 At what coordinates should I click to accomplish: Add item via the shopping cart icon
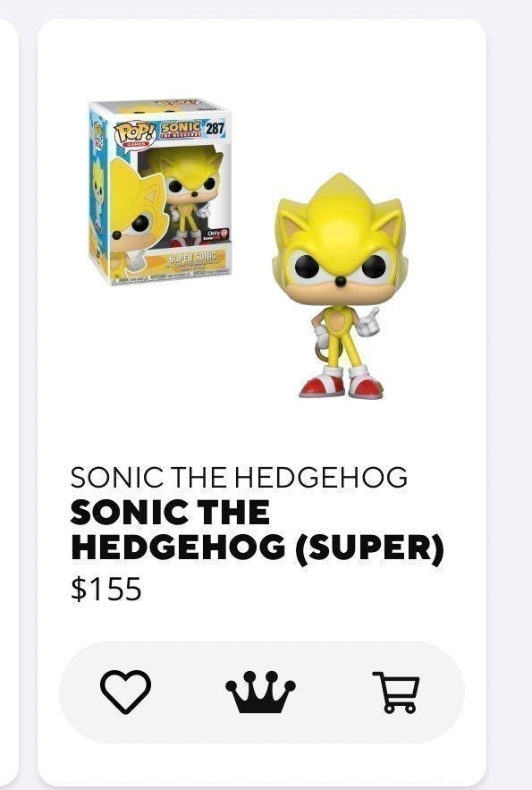pyautogui.click(x=396, y=692)
